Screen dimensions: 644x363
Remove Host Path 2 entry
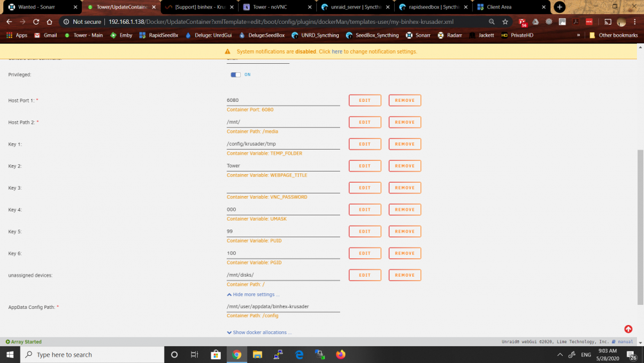[x=404, y=122]
